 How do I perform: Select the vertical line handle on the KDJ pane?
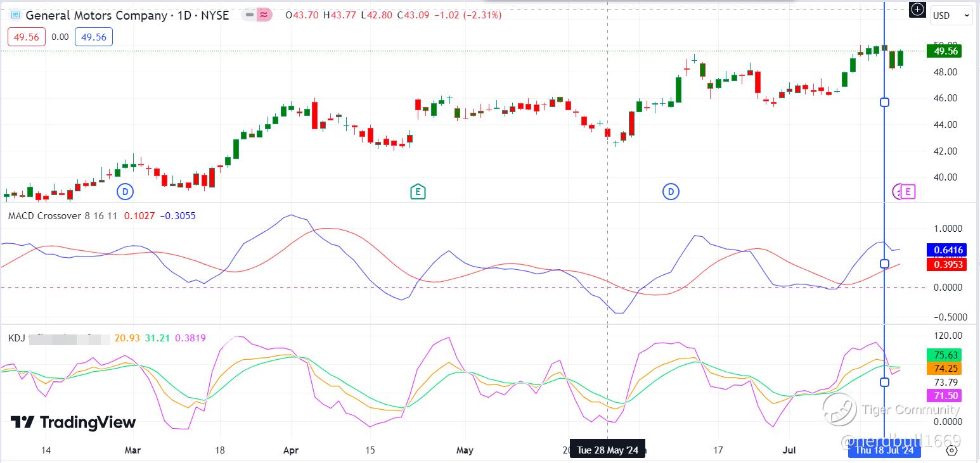885,382
